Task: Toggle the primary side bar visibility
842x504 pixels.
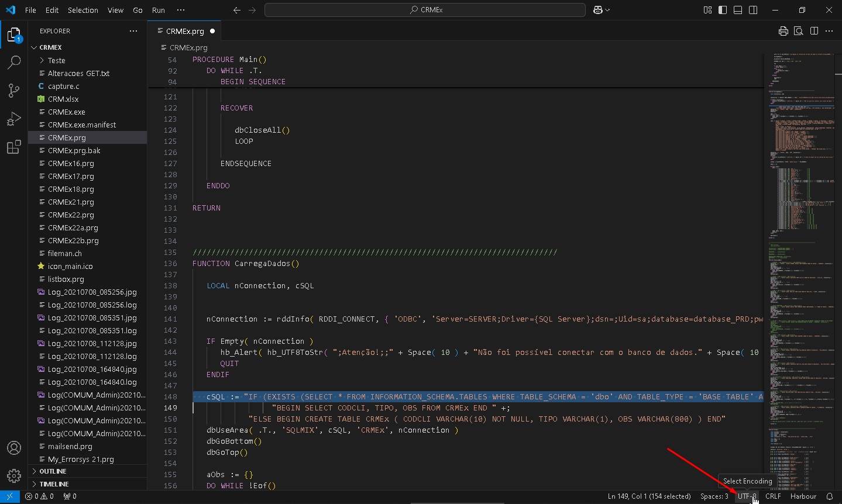Action: point(723,10)
